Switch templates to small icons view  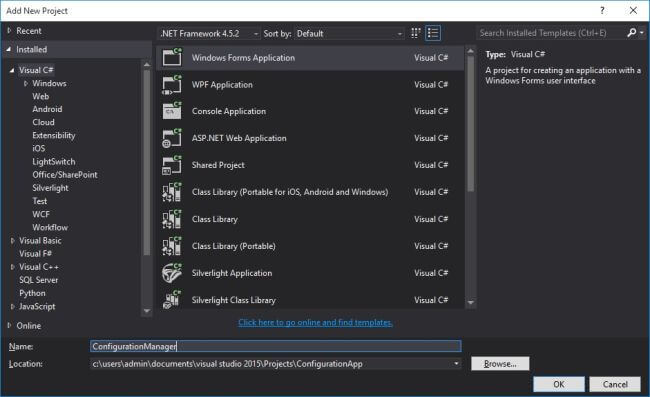(415, 33)
